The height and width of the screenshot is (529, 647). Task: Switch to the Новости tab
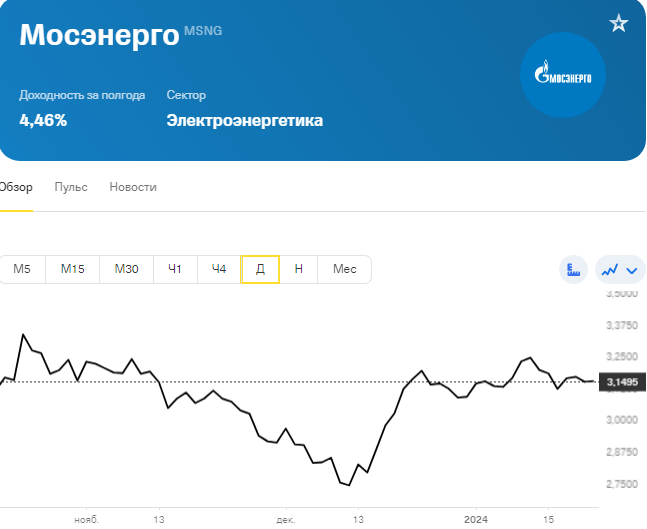coord(133,187)
